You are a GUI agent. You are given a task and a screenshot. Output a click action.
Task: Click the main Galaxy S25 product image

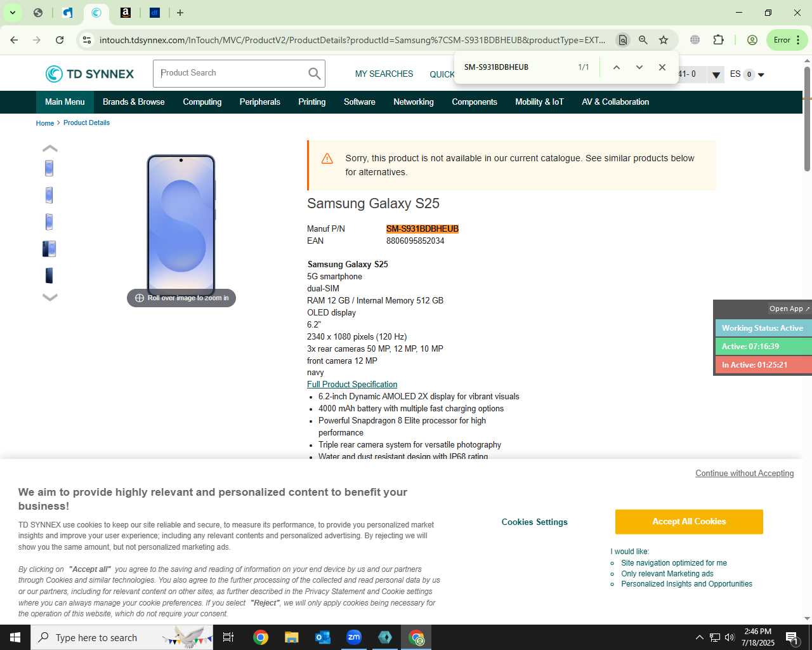(x=181, y=225)
